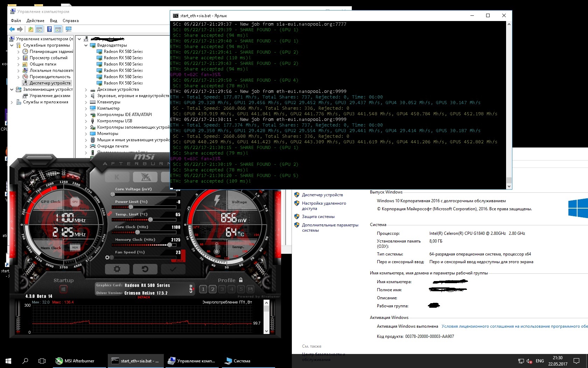This screenshot has width=588, height=368.
Task: Open Настройка удаленного доступа link
Action: point(324,206)
